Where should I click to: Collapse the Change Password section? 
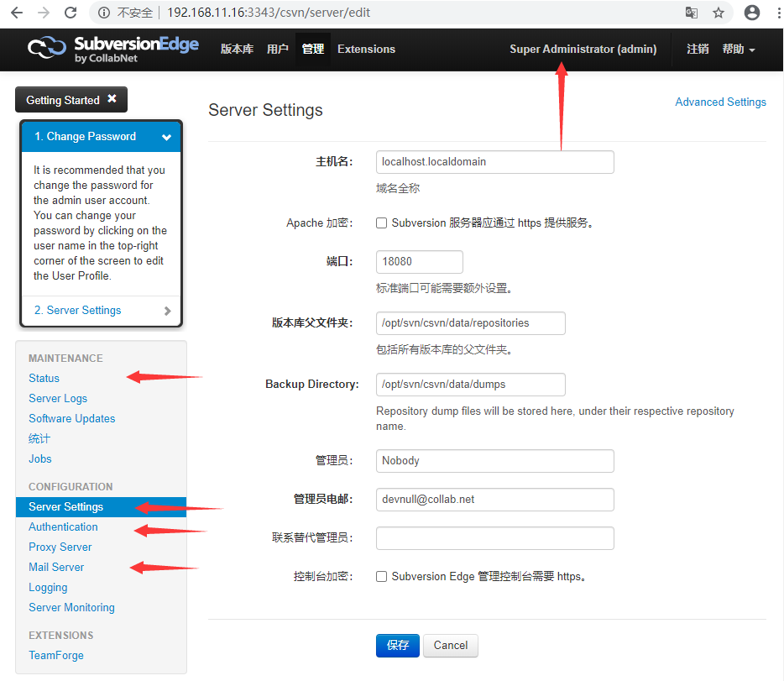(166, 136)
